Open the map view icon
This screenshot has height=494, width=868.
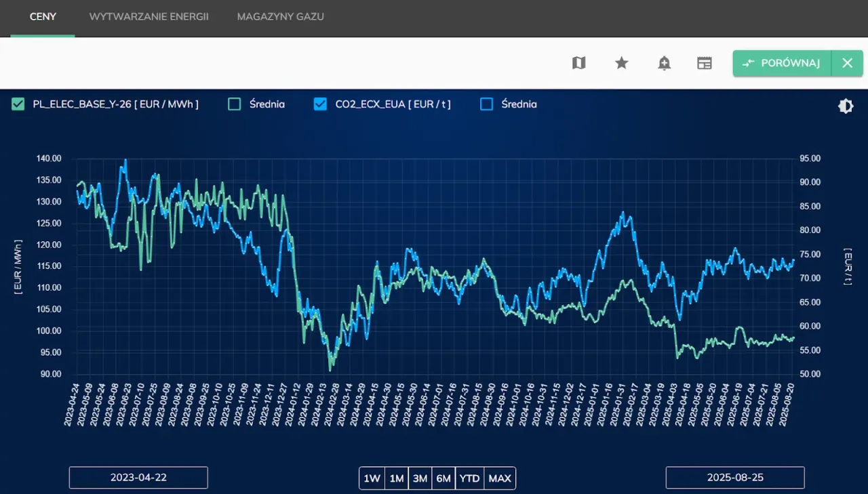(x=578, y=63)
